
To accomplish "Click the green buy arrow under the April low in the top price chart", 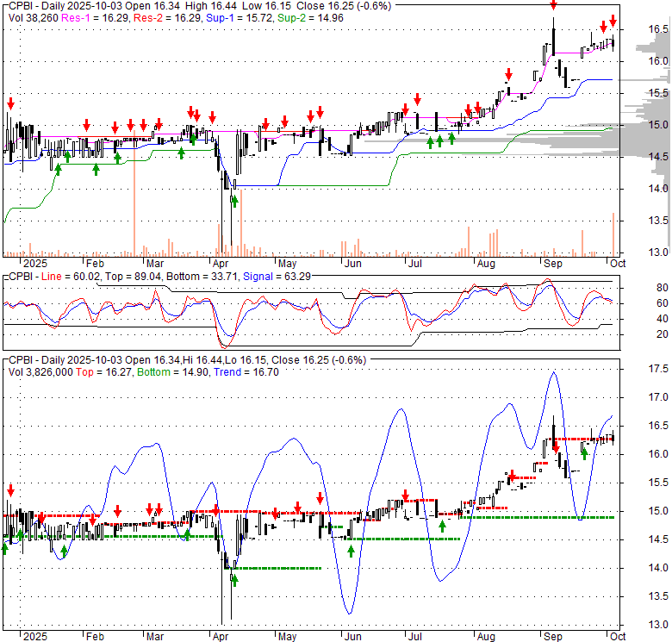I will point(233,201).
